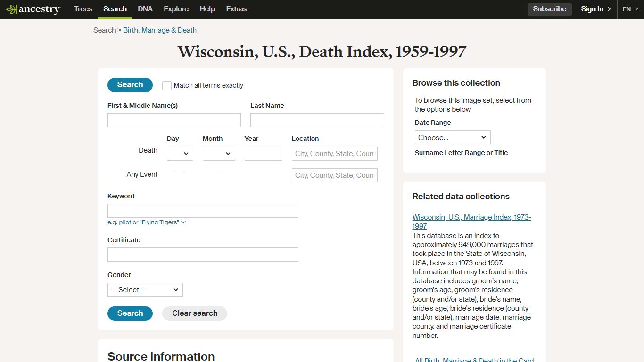
Task: Focus the First & Middle Name(s) field
Action: pos(174,120)
